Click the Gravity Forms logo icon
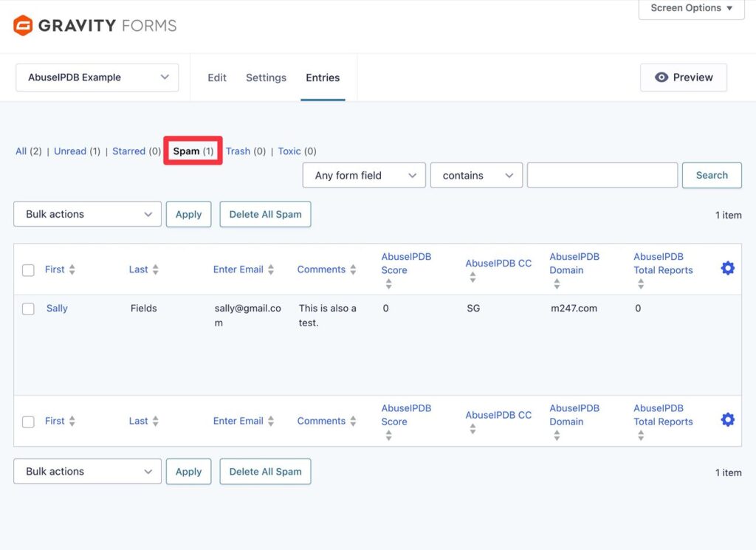This screenshot has height=550, width=756. click(x=23, y=26)
